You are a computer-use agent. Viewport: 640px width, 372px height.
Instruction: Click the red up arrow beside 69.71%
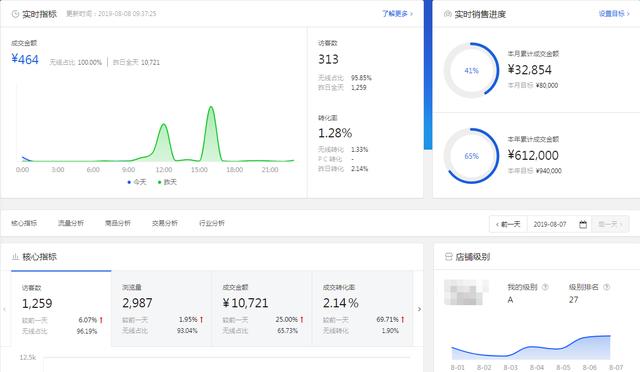[402, 319]
